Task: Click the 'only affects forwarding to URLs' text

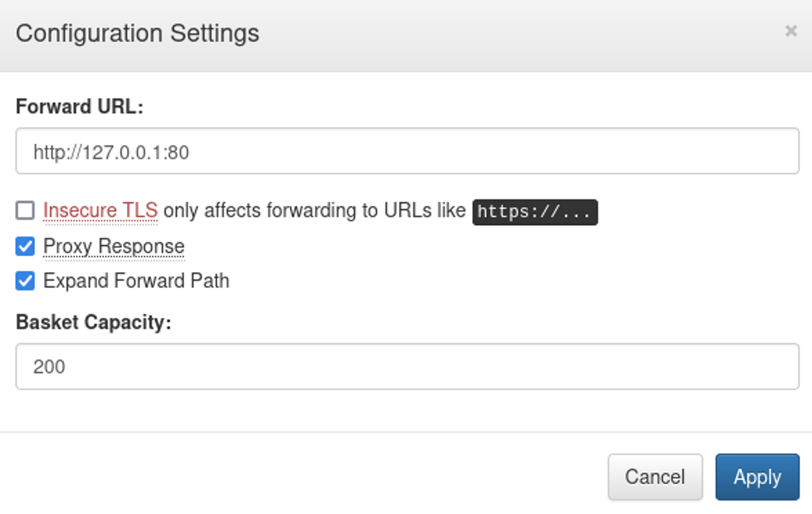Action: pyautogui.click(x=314, y=210)
